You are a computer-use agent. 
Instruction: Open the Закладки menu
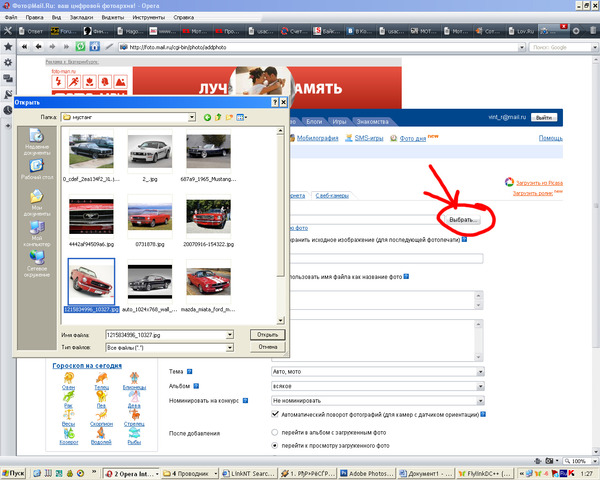click(82, 17)
